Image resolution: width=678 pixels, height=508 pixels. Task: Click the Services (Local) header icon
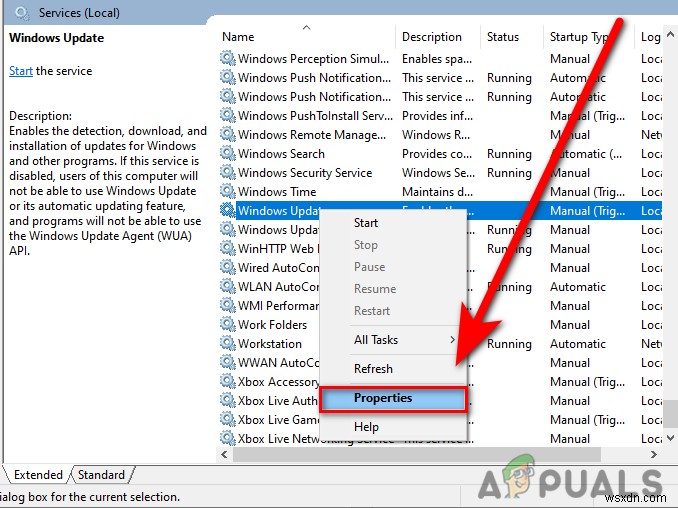click(22, 13)
